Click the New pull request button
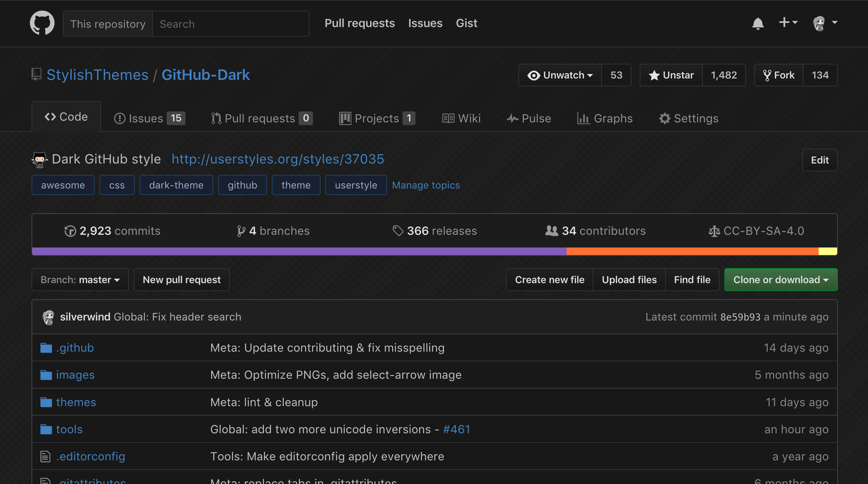The height and width of the screenshot is (484, 868). (x=181, y=280)
